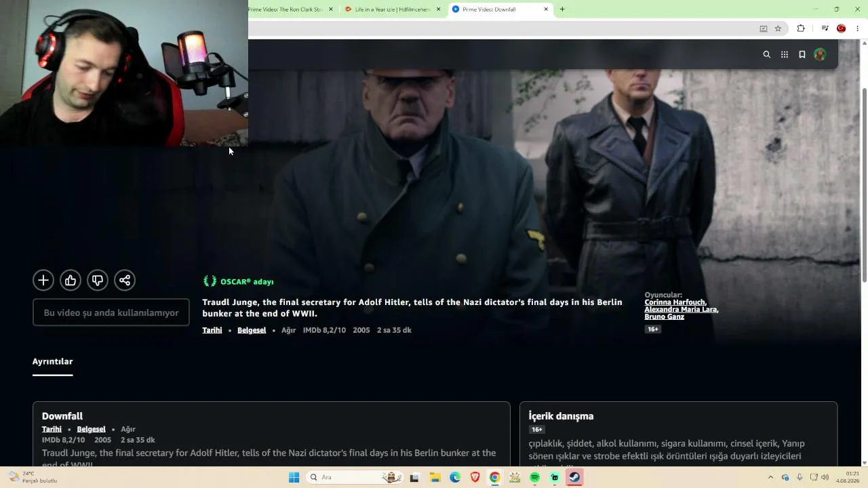Viewport: 868px width, 488px height.
Task: Open Tarihi link in Downfall details card
Action: [52, 429]
